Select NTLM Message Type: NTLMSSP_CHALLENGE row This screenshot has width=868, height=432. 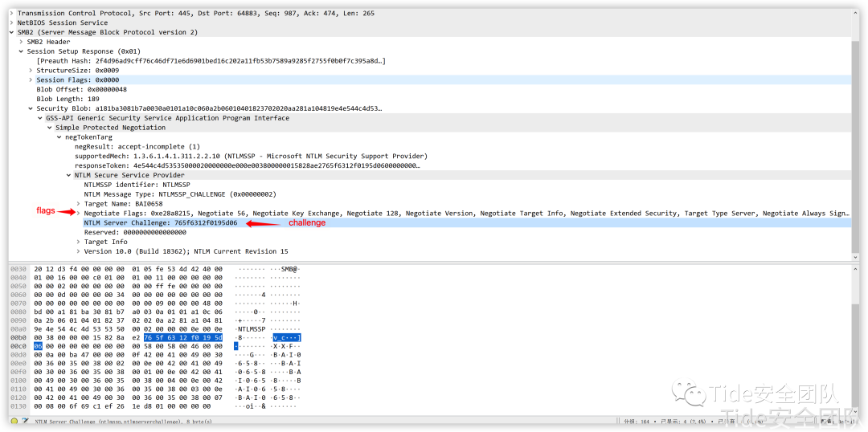click(180, 194)
